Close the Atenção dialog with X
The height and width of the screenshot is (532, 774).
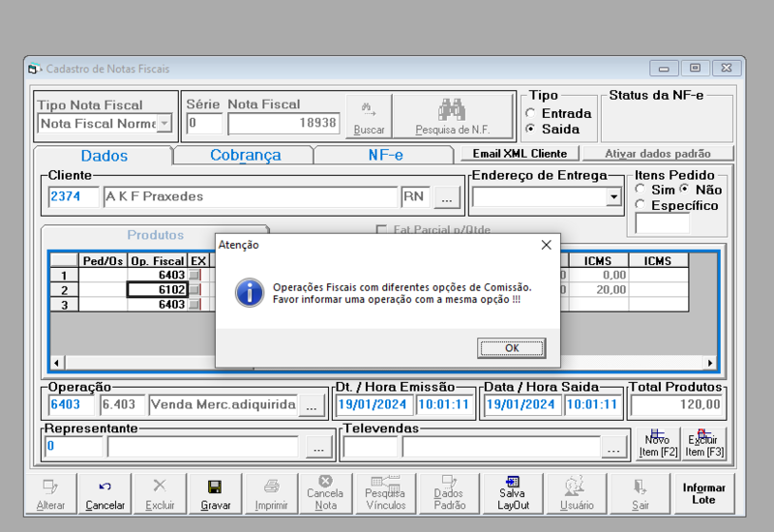pos(546,245)
